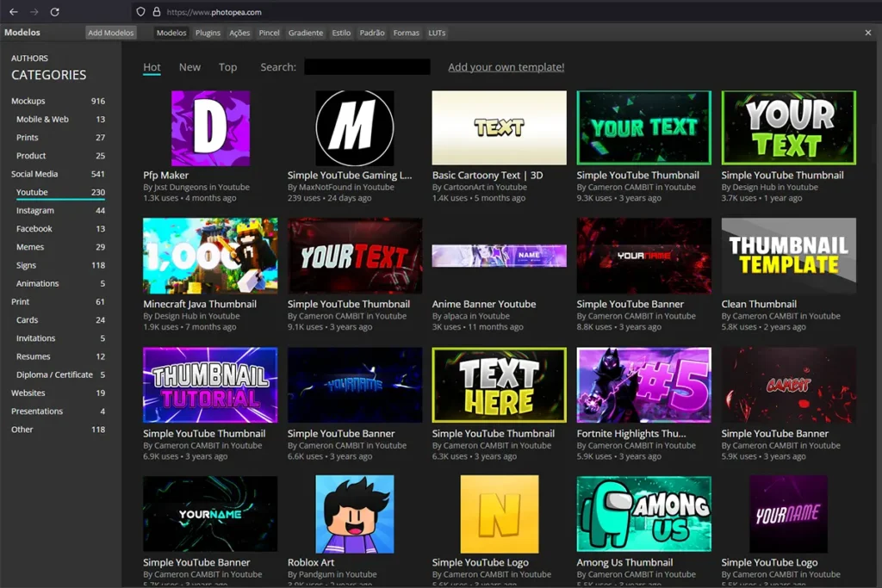
Task: Select the Other category
Action: (58, 430)
